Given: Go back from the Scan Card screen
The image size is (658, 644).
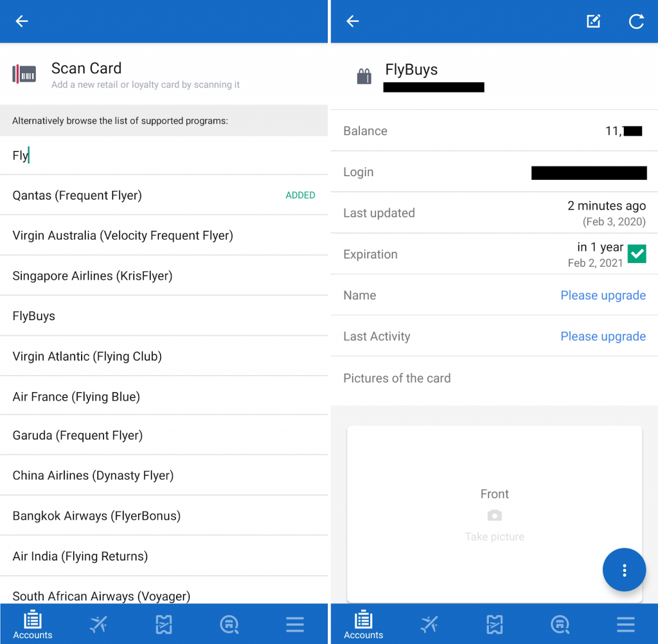Looking at the screenshot, I should click(x=21, y=21).
